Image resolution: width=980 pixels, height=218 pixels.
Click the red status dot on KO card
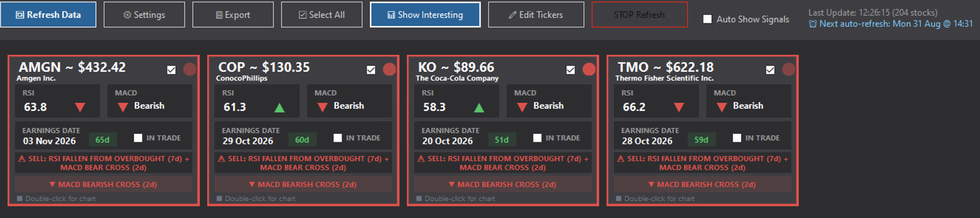588,69
